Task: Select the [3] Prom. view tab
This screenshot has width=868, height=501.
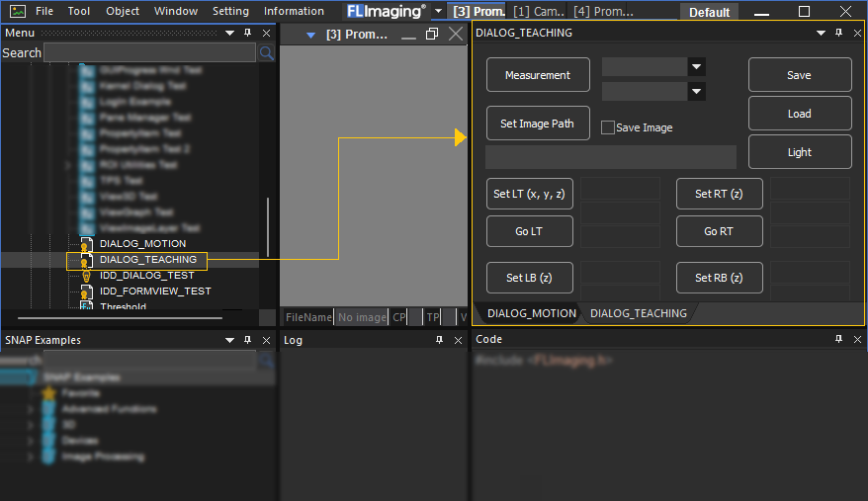Action: (478, 12)
